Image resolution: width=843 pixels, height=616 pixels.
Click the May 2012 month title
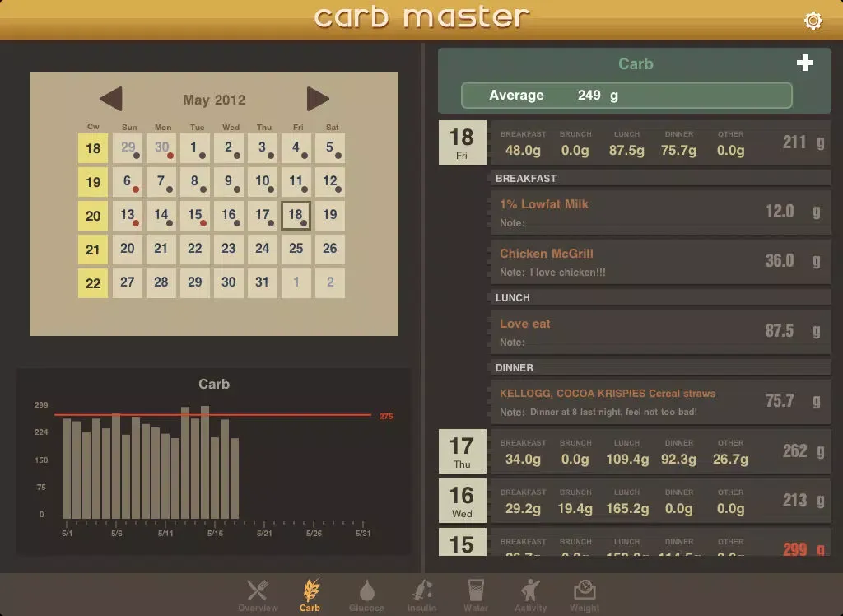pyautogui.click(x=214, y=100)
